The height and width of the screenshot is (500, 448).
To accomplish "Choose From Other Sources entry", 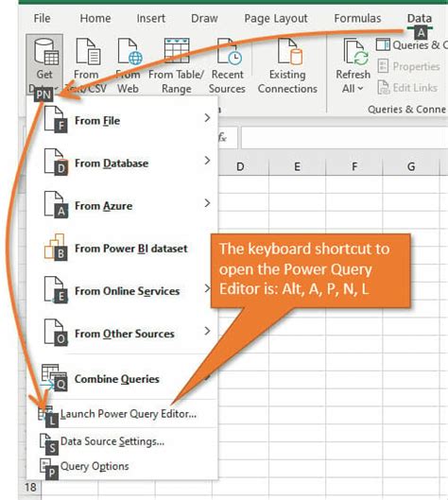I will click(x=122, y=334).
